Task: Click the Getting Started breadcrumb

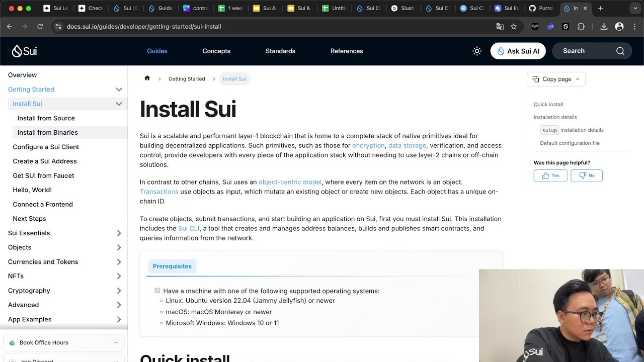Action: pos(187,79)
